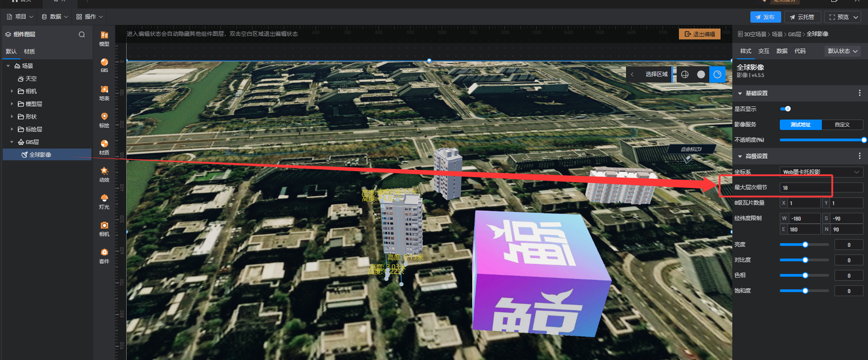Adjust the 对比度 slider
The image size is (868, 360).
[x=804, y=260]
